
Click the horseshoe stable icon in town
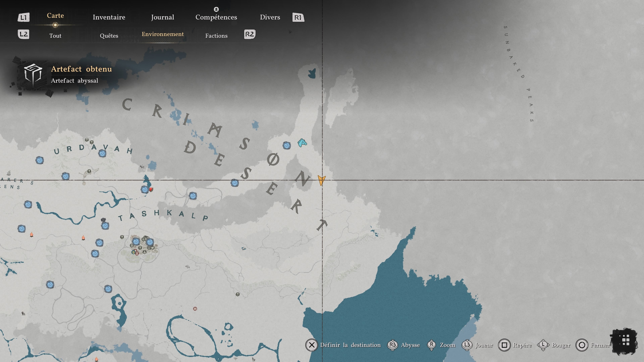click(149, 248)
